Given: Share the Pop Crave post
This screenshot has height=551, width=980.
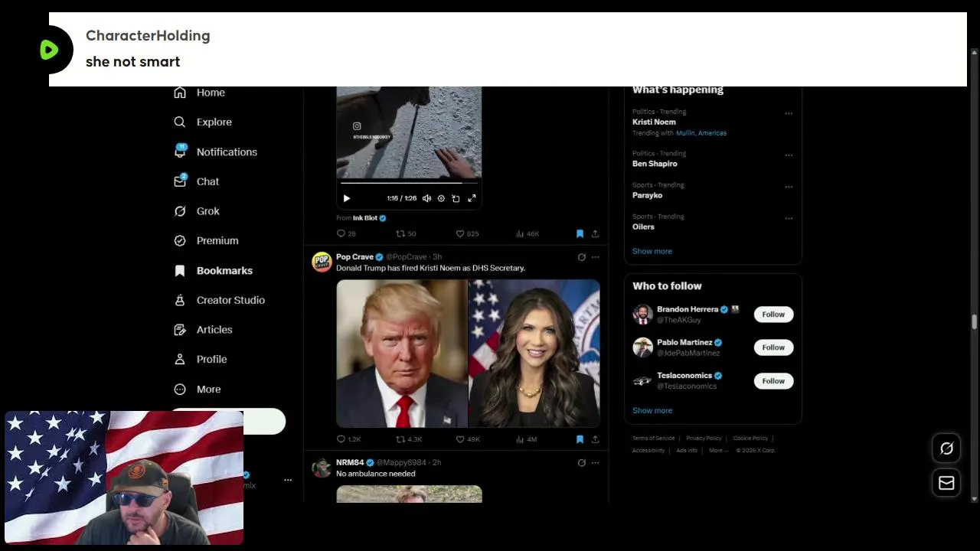Looking at the screenshot, I should point(595,439).
